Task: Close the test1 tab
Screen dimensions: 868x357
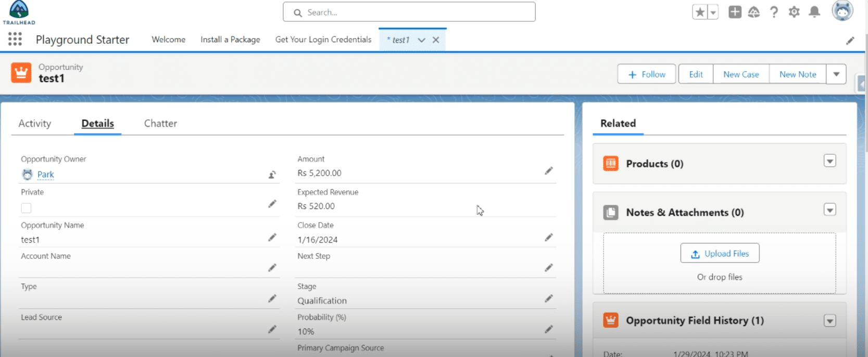Action: 436,40
